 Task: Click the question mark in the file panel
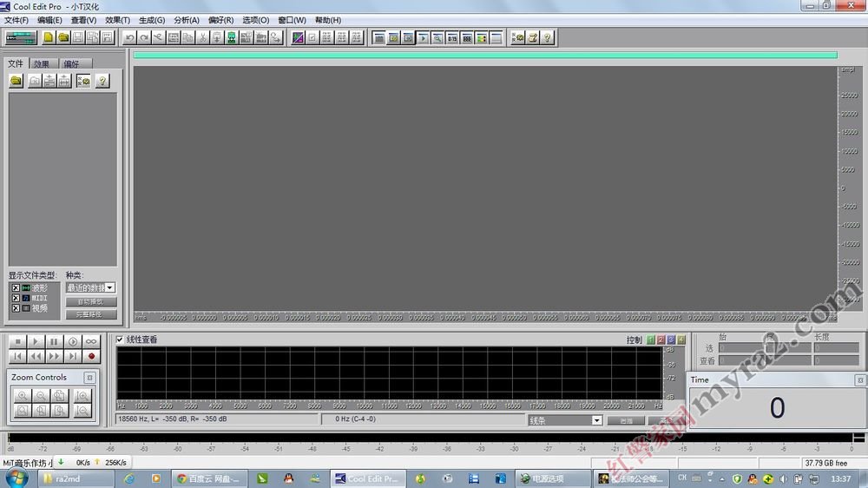pyautogui.click(x=102, y=81)
